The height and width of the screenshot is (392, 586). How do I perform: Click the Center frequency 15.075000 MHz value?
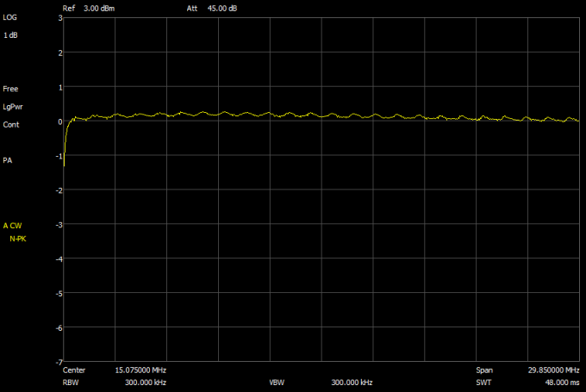pyautogui.click(x=140, y=369)
